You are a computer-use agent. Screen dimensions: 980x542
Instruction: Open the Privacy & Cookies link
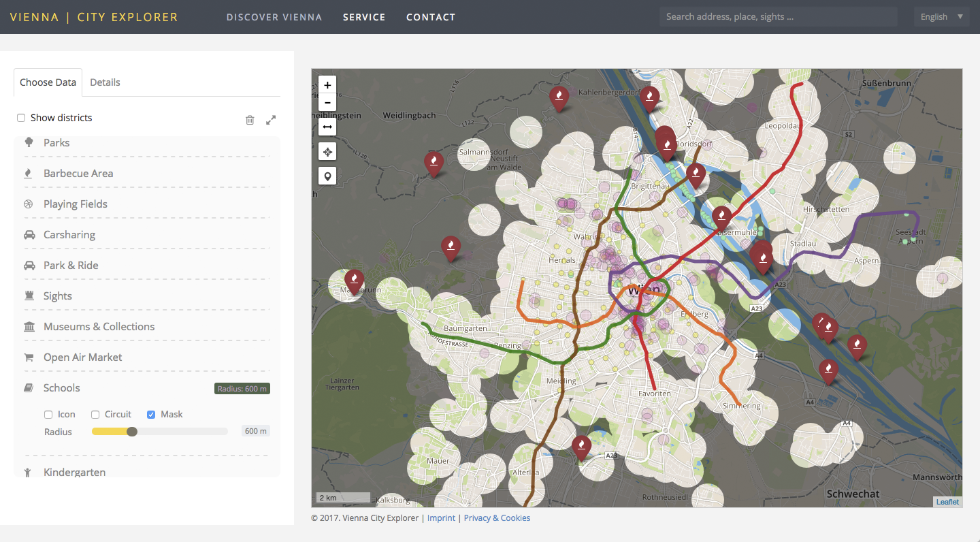click(497, 518)
